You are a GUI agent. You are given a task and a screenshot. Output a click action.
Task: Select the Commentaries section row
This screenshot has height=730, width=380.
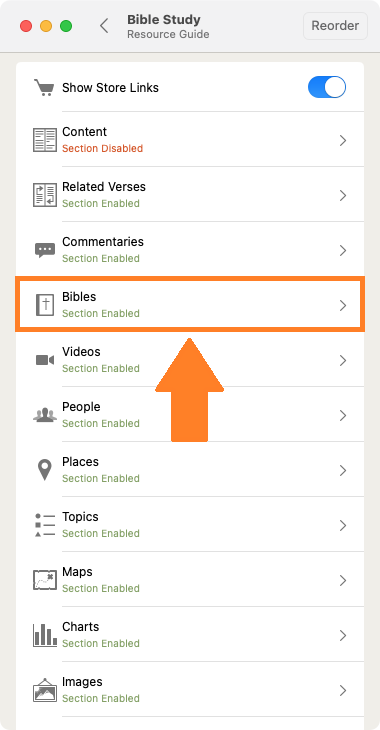pos(190,250)
